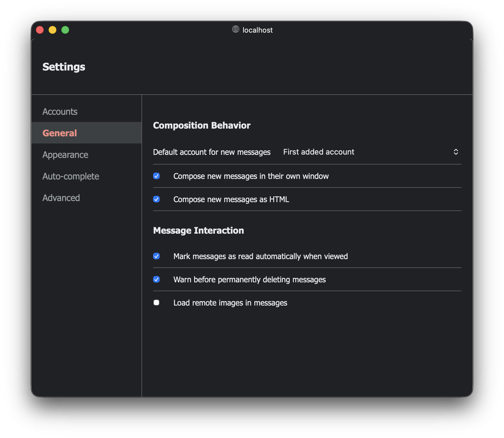Click the Default account for new messages label
Image resolution: width=504 pixels, height=438 pixels.
point(212,152)
